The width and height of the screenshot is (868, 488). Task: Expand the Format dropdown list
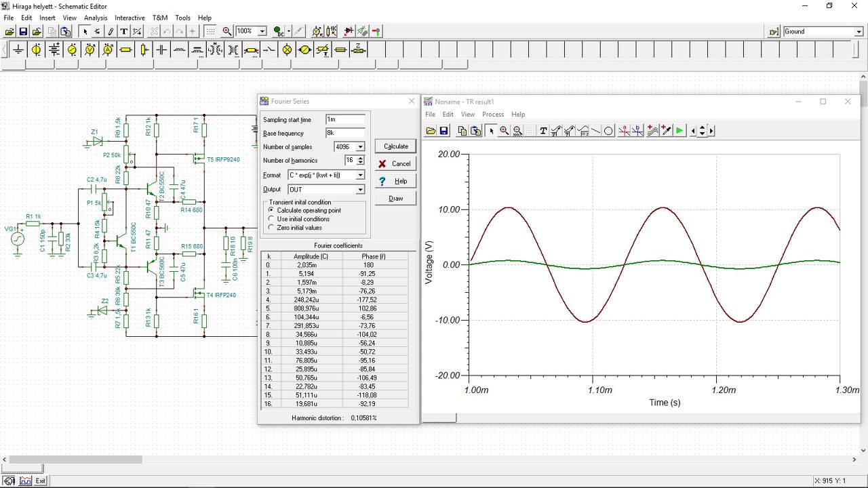360,175
